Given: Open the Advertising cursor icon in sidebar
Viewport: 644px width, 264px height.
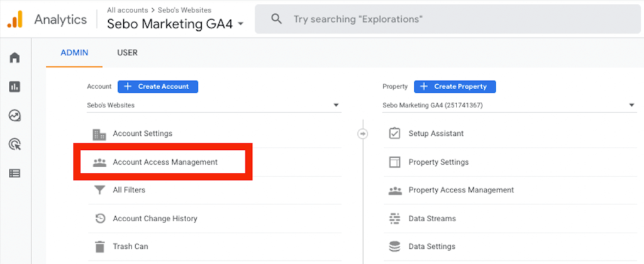Looking at the screenshot, I should point(15,145).
